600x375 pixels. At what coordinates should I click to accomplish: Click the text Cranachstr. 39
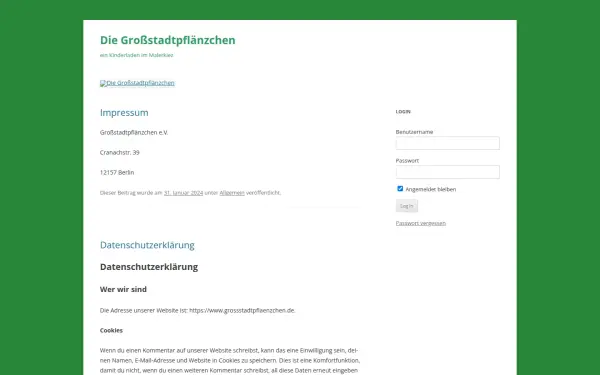pos(120,152)
